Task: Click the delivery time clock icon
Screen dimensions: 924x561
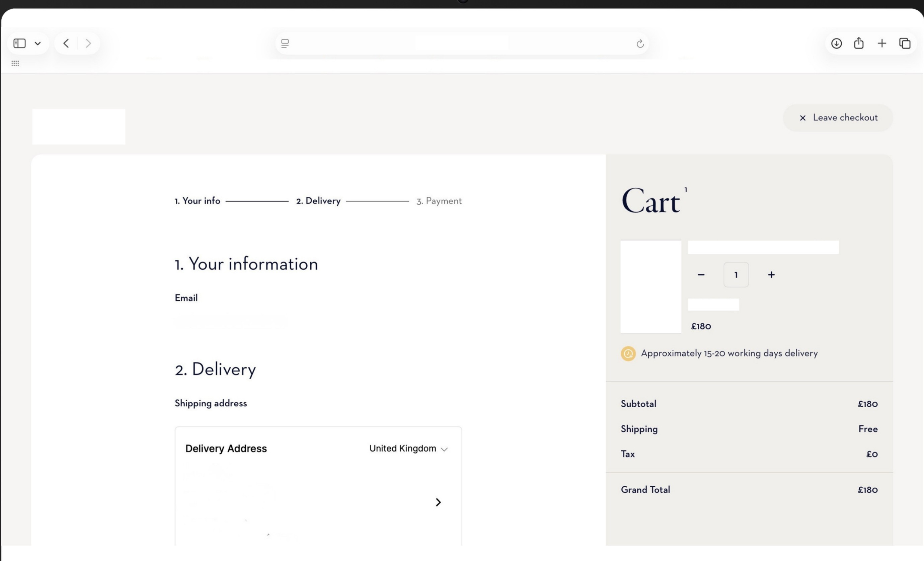Action: [628, 353]
